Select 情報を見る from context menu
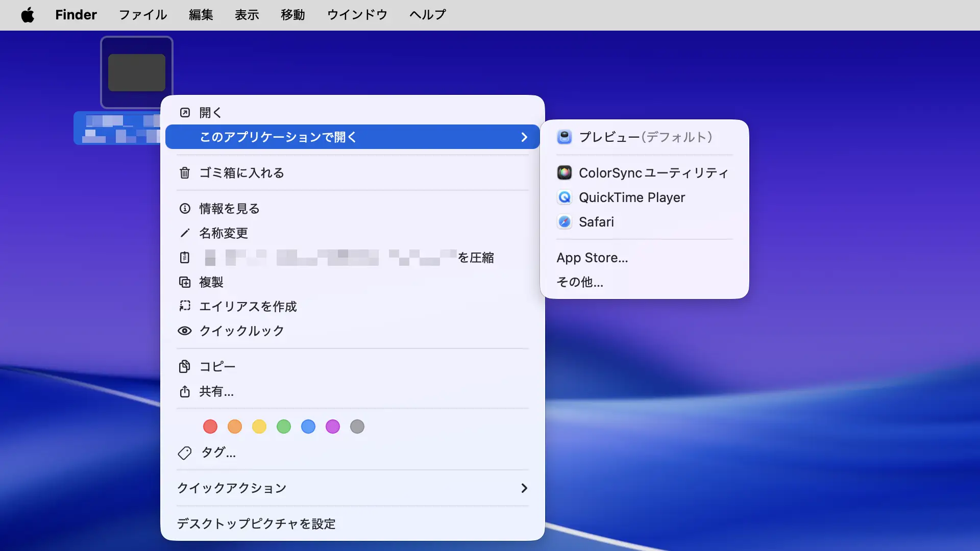The width and height of the screenshot is (980, 551). [229, 209]
